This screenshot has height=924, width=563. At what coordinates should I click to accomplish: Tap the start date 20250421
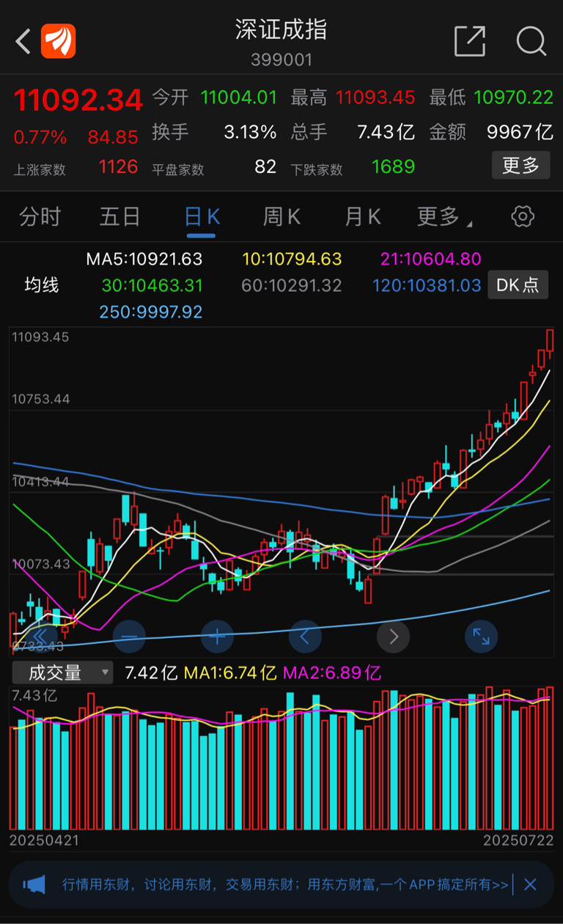44,840
